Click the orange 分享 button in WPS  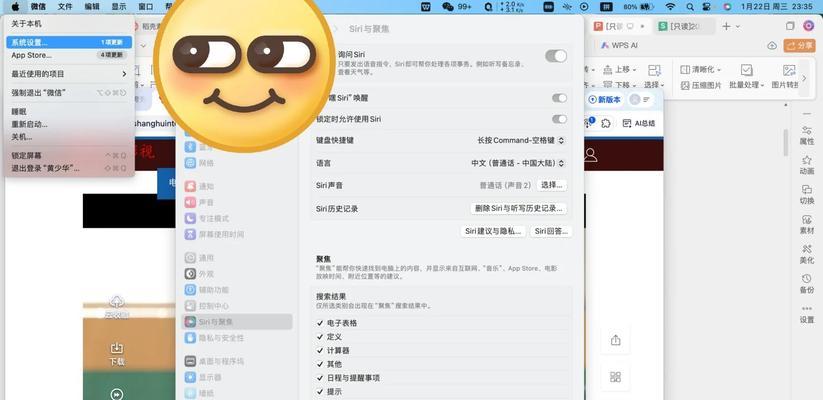(799, 46)
